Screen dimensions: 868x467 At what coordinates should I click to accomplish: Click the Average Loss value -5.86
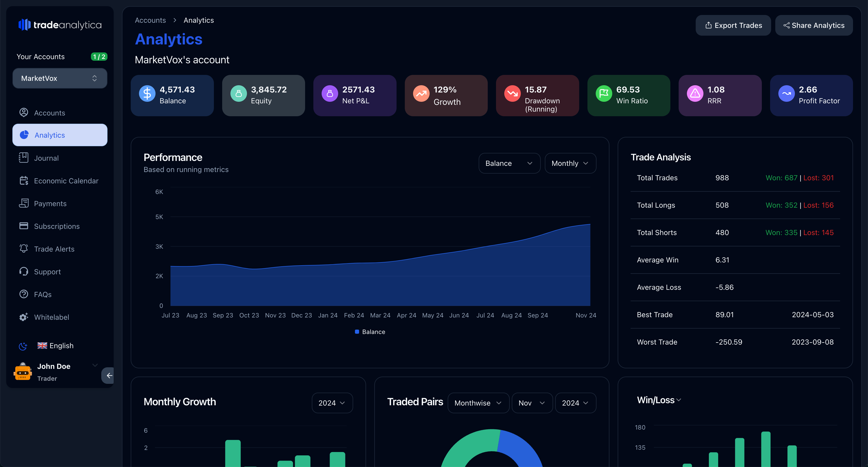(724, 287)
